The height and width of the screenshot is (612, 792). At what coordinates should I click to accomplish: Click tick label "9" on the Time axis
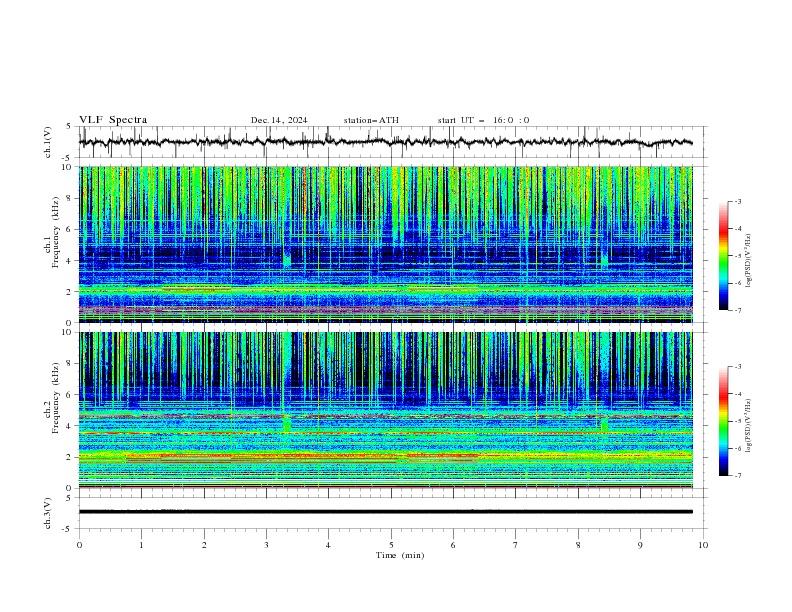tap(640, 545)
